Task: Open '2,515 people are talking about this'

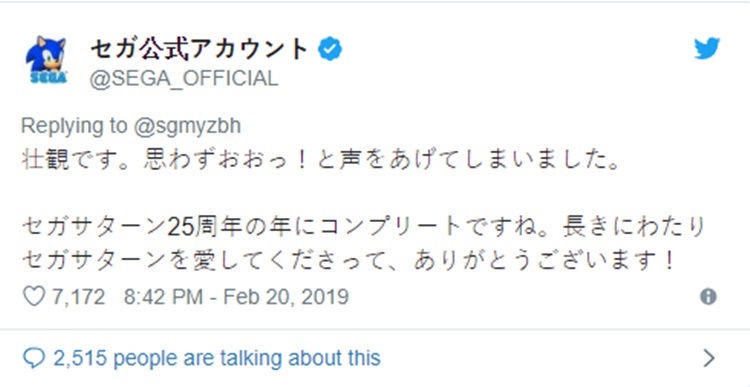Action: (x=217, y=358)
